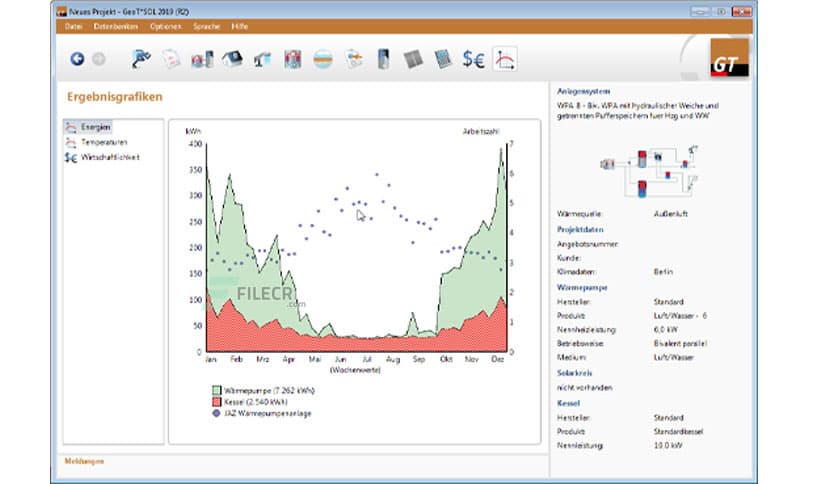836x484 pixels.
Task: Open the round ground layers icon
Action: 323,59
